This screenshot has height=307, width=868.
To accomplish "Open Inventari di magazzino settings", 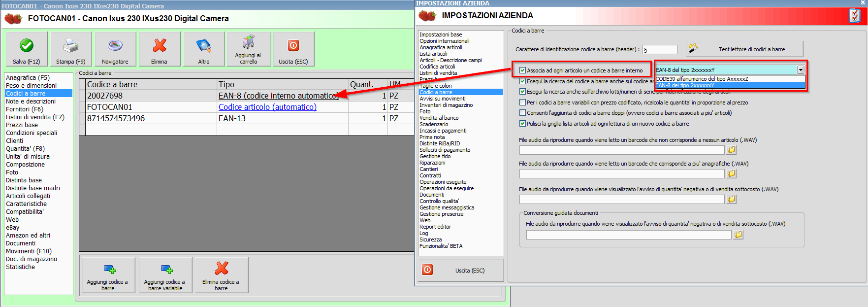I will click(x=446, y=105).
